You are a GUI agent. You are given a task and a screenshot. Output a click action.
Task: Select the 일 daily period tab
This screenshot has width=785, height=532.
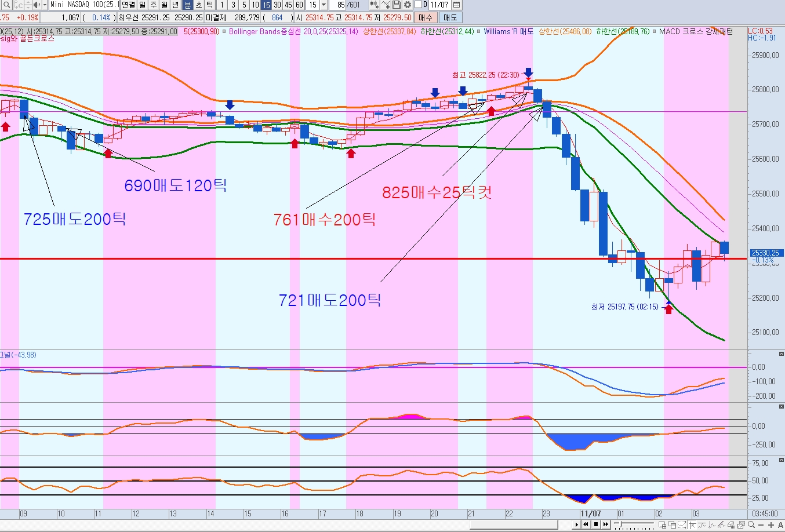coord(143,5)
